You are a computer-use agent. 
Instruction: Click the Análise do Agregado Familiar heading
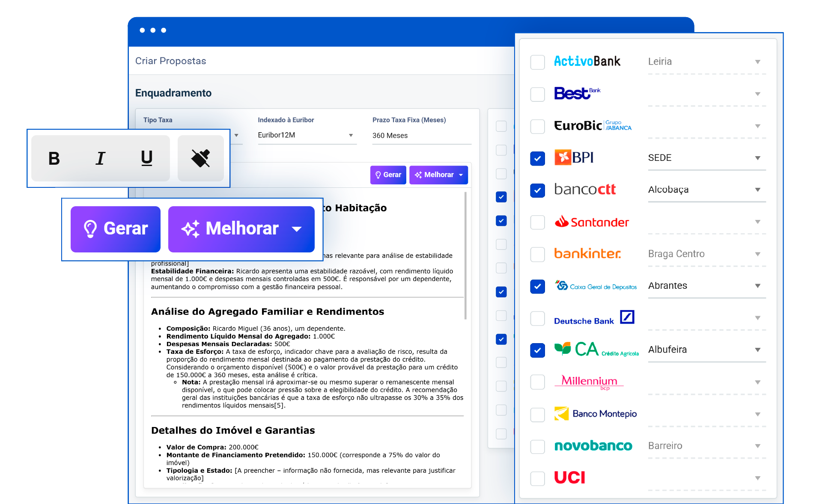(x=268, y=311)
